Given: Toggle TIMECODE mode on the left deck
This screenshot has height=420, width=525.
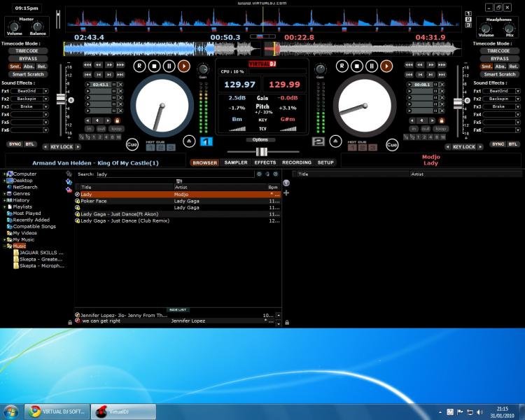Looking at the screenshot, I should (x=27, y=51).
